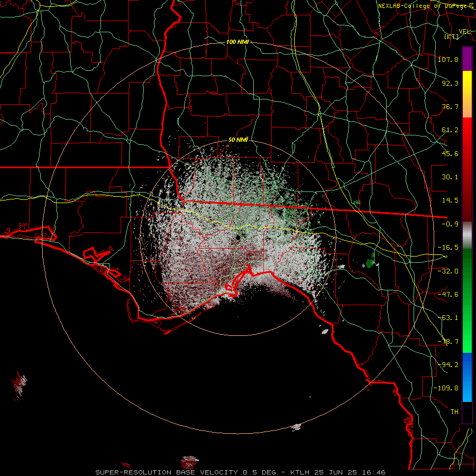Pick the gray near-zero color bar segment
476x476 pixels.
(467, 235)
